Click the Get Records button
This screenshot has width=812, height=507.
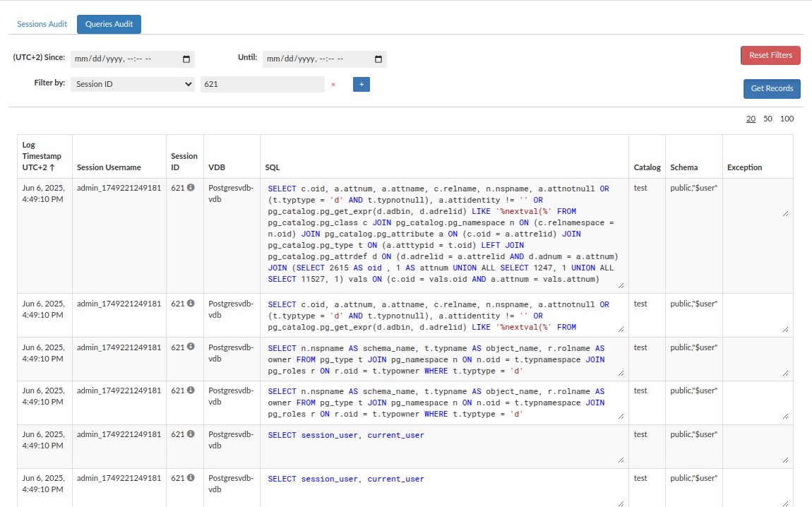coord(772,88)
